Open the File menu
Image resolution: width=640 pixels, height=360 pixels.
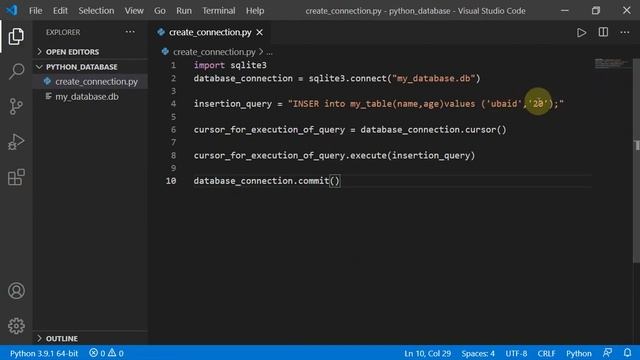tap(36, 11)
